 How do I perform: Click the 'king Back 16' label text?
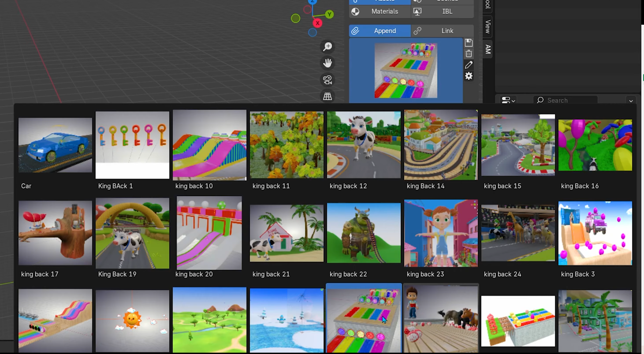(x=580, y=186)
